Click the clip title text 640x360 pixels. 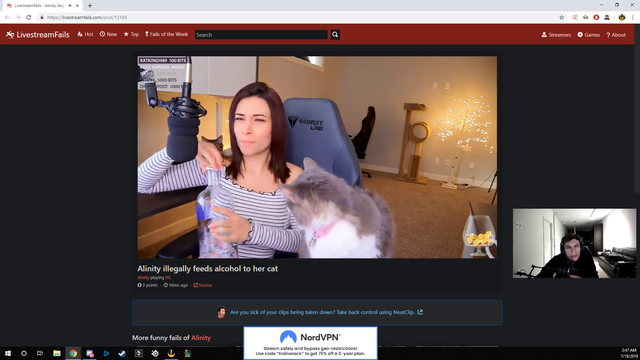207,269
